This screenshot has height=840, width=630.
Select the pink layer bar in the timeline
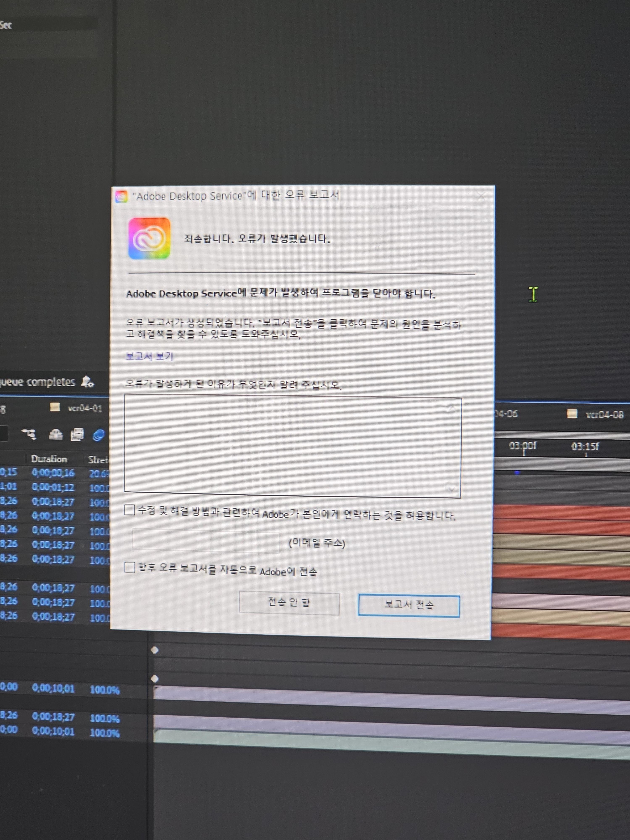pyautogui.click(x=560, y=601)
